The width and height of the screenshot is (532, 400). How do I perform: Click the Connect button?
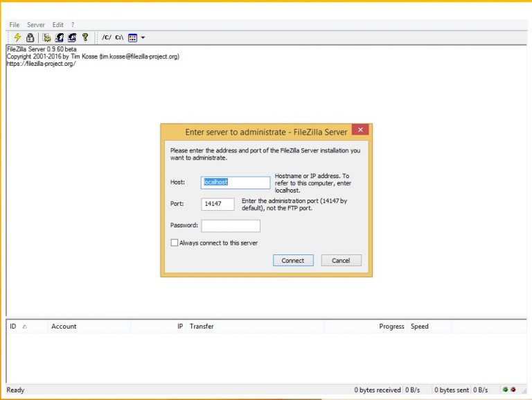tap(293, 261)
